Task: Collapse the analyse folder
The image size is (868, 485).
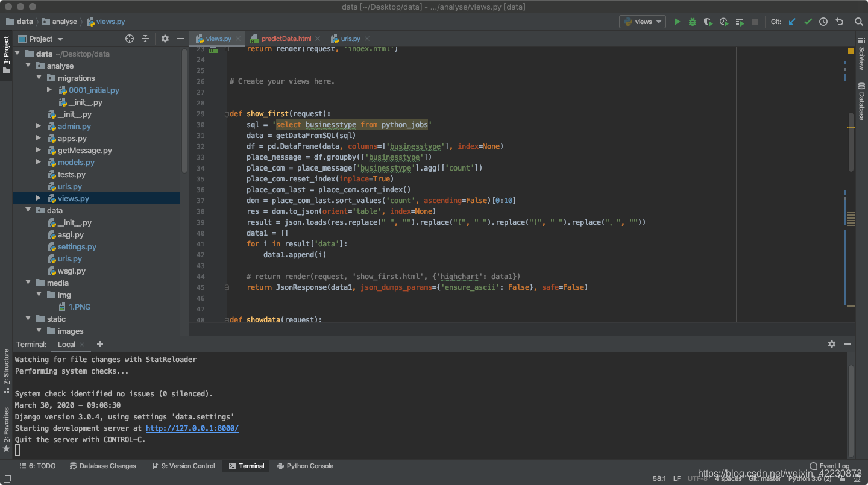Action: pyautogui.click(x=28, y=66)
